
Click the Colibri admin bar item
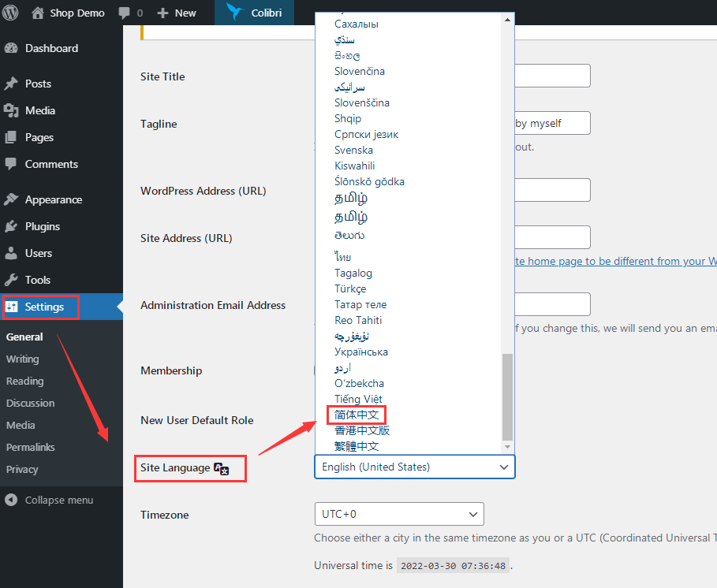254,13
